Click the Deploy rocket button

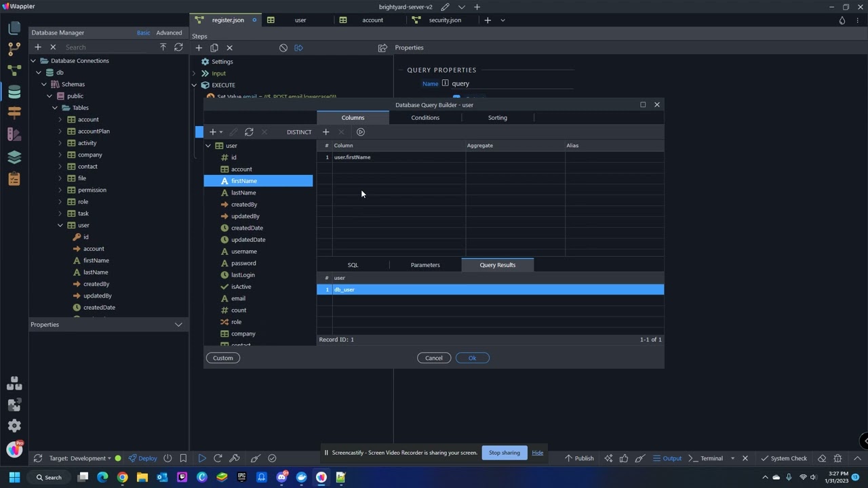click(x=143, y=458)
